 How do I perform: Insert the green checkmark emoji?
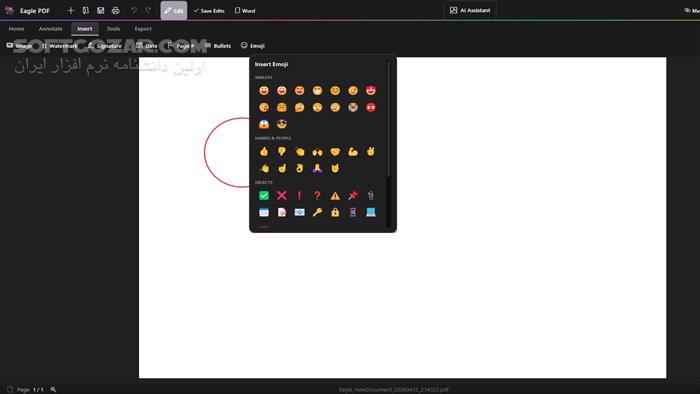(264, 195)
